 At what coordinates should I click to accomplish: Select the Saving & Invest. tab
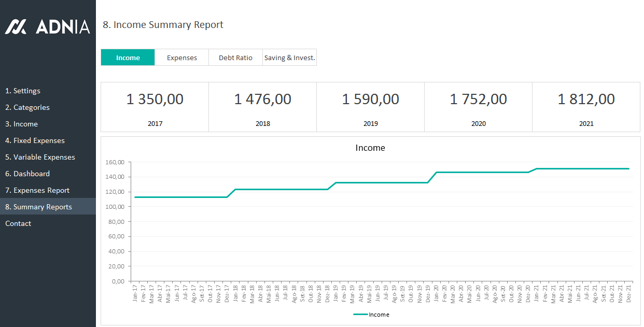pos(289,58)
